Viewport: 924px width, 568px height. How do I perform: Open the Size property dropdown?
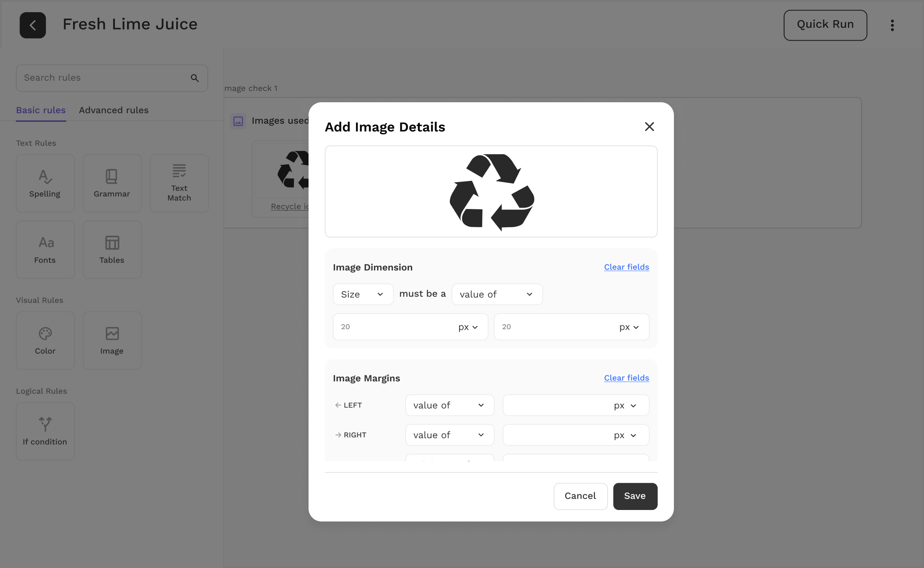coord(363,294)
